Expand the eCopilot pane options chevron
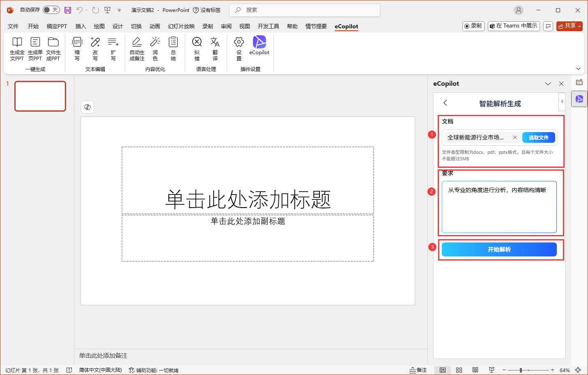588x375 pixels. (548, 84)
